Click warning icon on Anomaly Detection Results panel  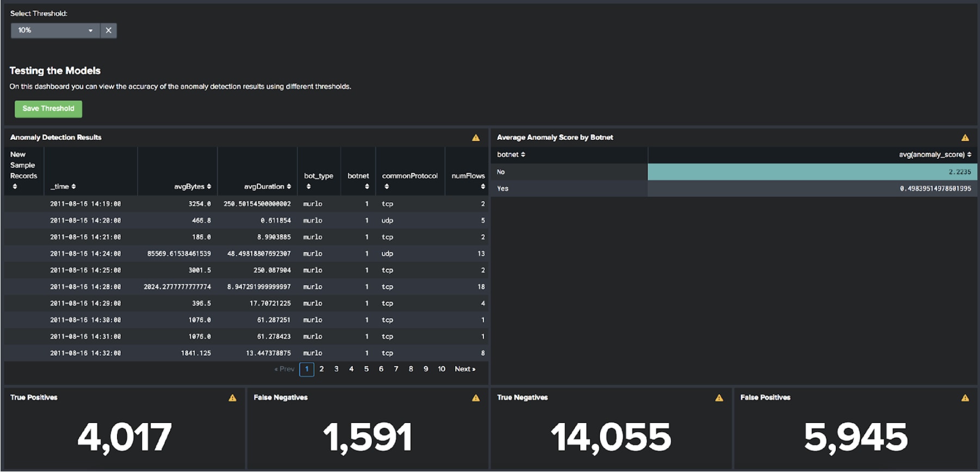(x=476, y=138)
